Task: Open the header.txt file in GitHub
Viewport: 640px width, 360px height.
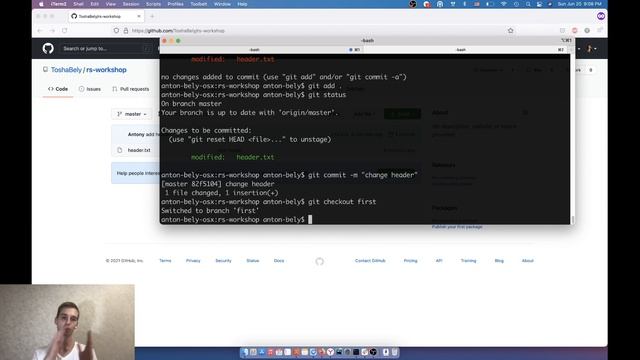Action: (139, 150)
